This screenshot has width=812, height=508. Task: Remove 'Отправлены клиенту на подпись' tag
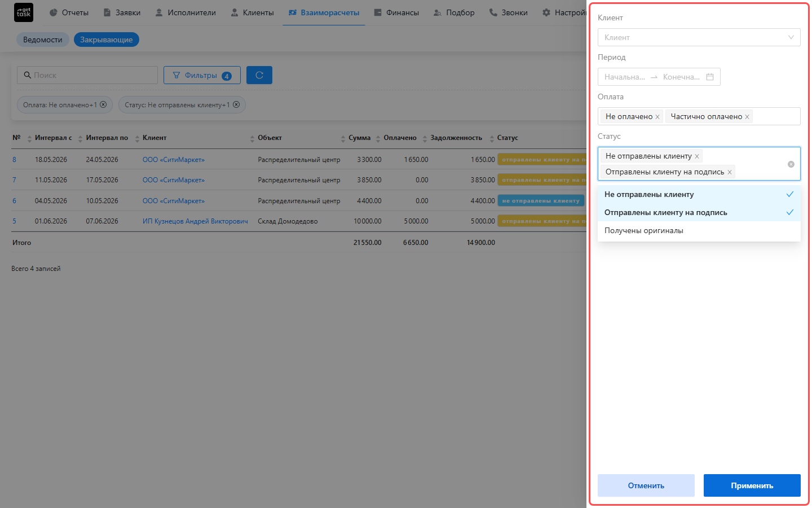[x=730, y=172]
